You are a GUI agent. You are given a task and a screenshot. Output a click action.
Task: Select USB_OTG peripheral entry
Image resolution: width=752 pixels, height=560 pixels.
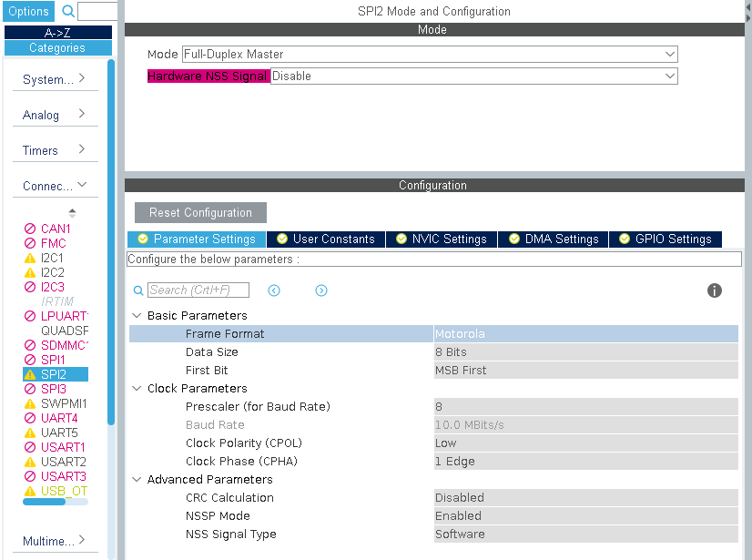coord(64,491)
